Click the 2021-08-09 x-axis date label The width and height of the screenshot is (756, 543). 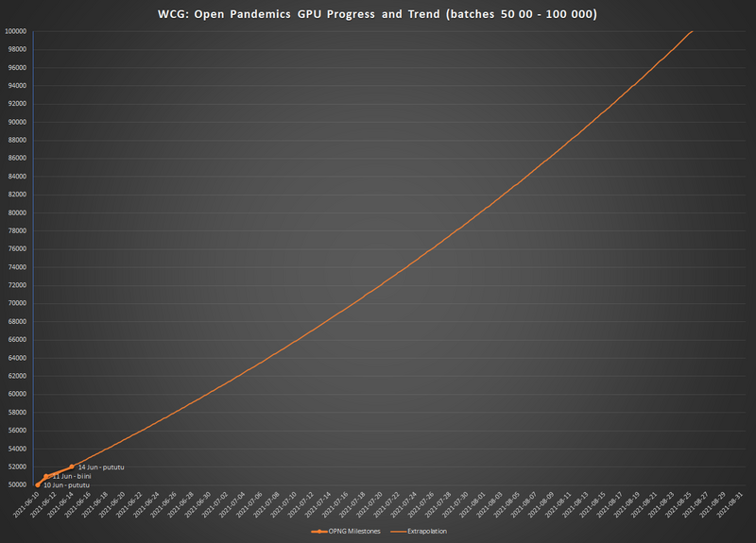[x=541, y=504]
